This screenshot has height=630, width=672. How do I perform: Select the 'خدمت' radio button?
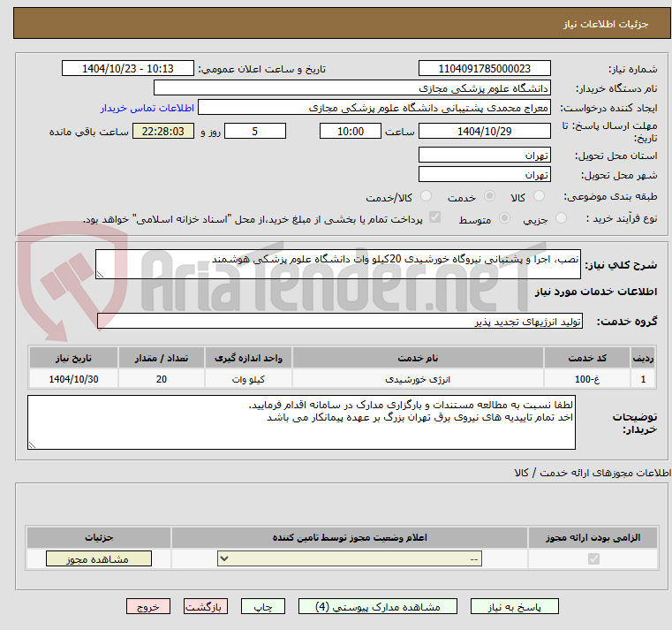point(489,196)
